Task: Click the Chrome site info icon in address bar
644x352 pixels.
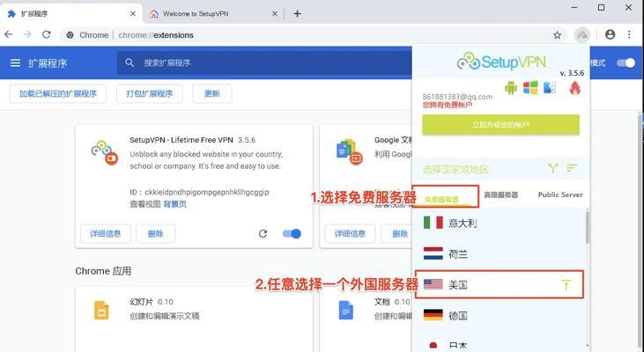Action: pos(70,35)
